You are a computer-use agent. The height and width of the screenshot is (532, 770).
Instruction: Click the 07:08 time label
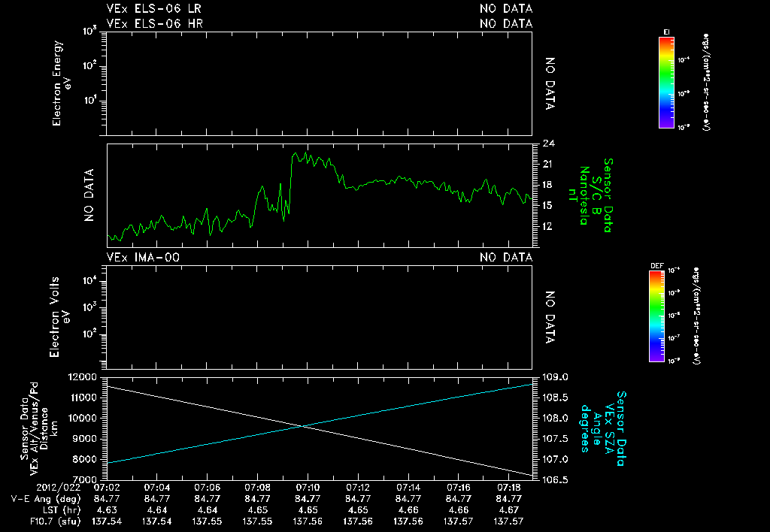click(257, 488)
